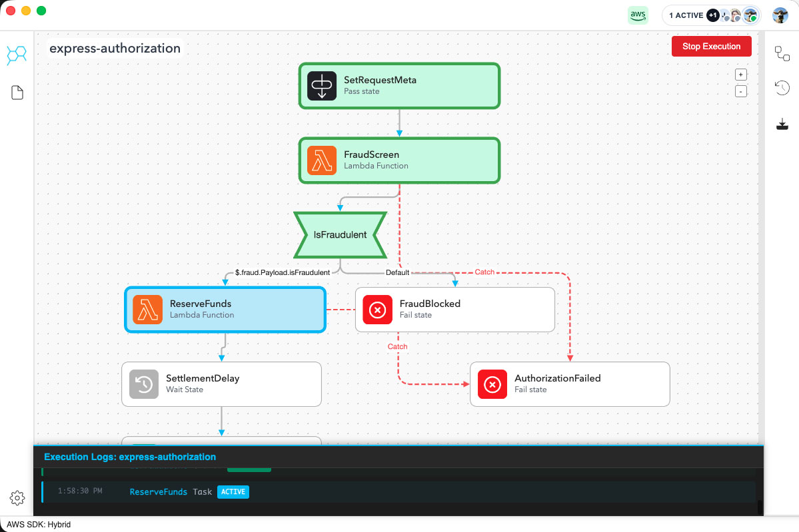
Task: Open the workflow diagram icon in right sidebar
Action: click(782, 53)
